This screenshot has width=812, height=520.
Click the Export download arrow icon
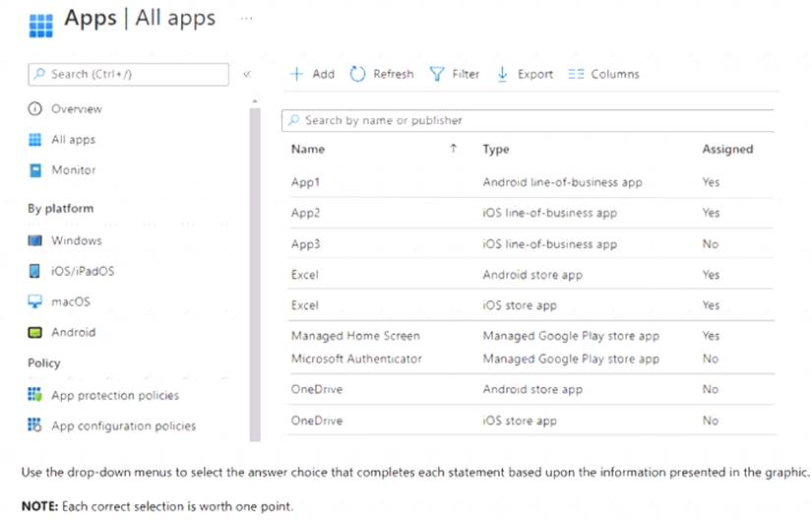502,74
